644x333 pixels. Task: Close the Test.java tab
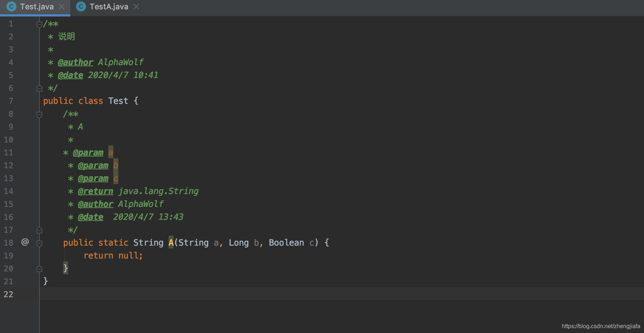pos(62,6)
